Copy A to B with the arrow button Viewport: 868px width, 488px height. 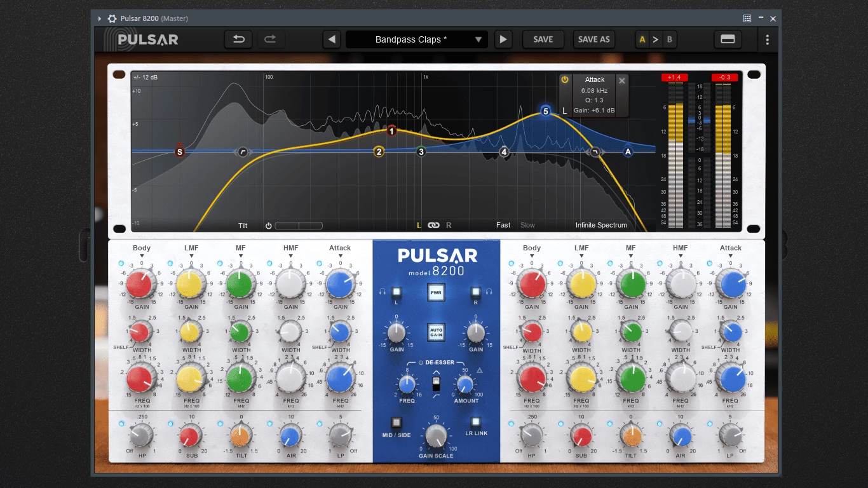656,39
